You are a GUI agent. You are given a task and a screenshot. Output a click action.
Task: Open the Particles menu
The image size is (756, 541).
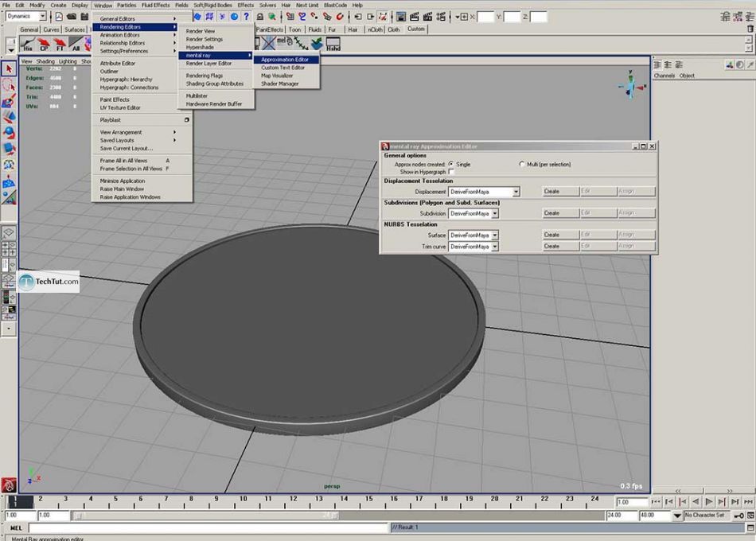point(127,5)
